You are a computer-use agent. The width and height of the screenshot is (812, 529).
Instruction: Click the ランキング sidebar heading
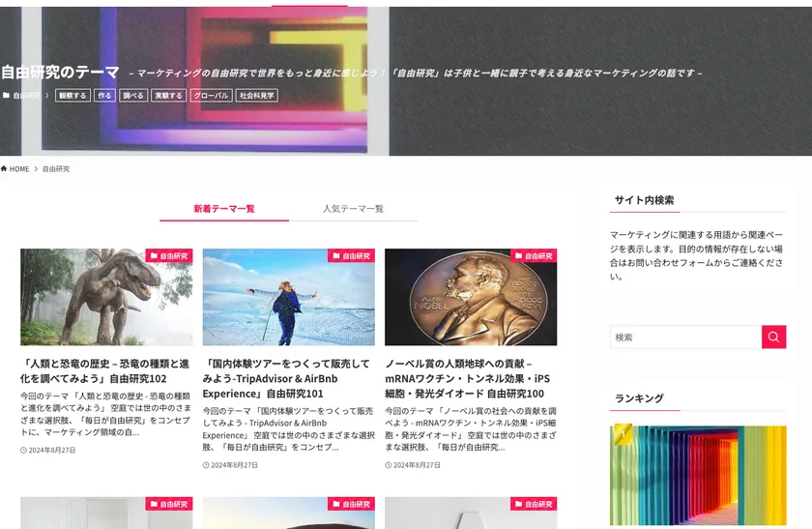(x=639, y=398)
